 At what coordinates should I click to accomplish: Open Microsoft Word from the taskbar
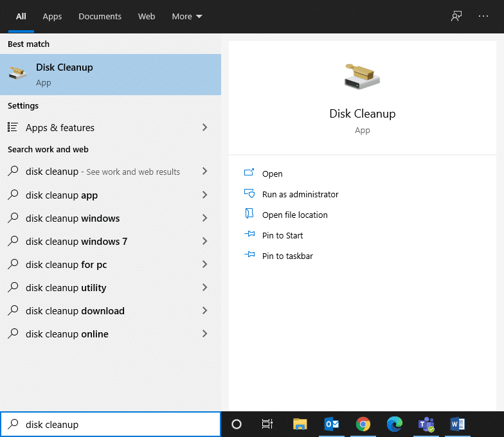click(x=458, y=424)
